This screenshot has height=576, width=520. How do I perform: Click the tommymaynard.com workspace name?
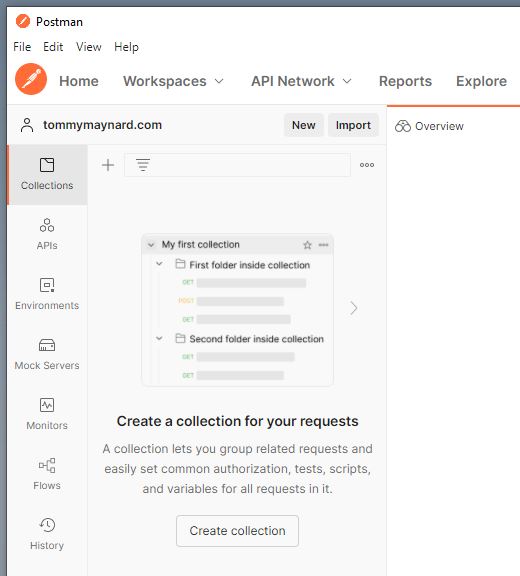pos(102,125)
